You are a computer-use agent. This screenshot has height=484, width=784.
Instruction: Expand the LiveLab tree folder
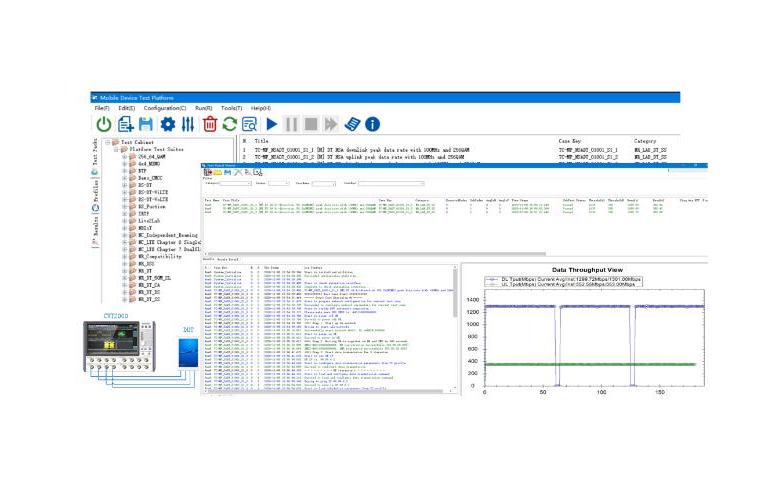click(x=124, y=220)
